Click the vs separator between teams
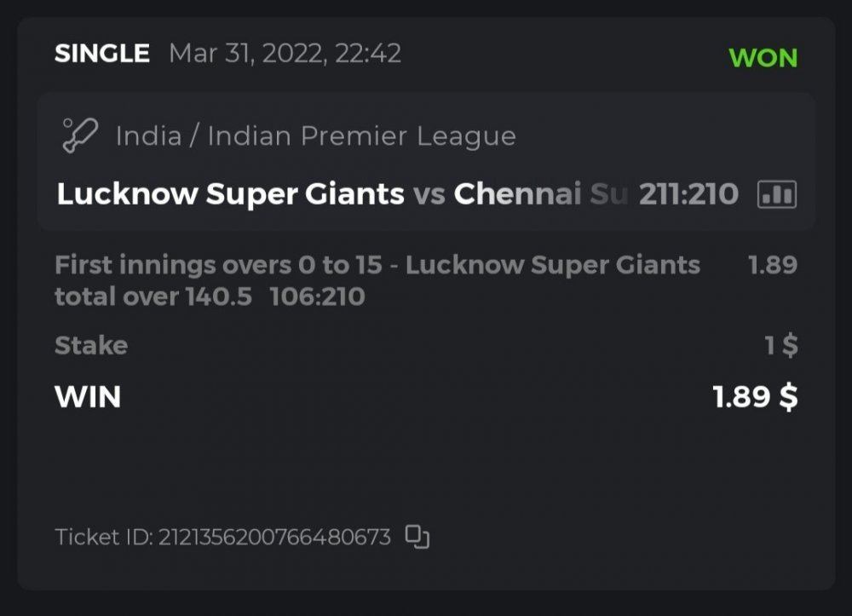Screen dimensions: 852x616 point(429,195)
